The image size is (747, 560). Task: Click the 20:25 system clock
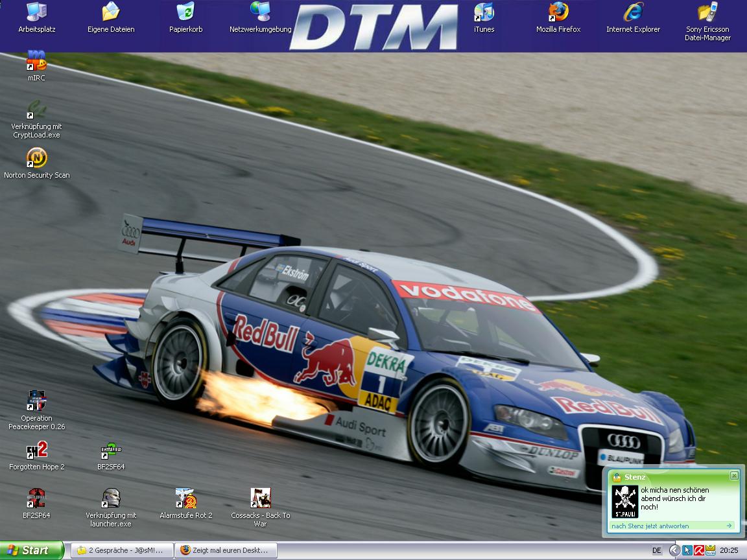(729, 550)
